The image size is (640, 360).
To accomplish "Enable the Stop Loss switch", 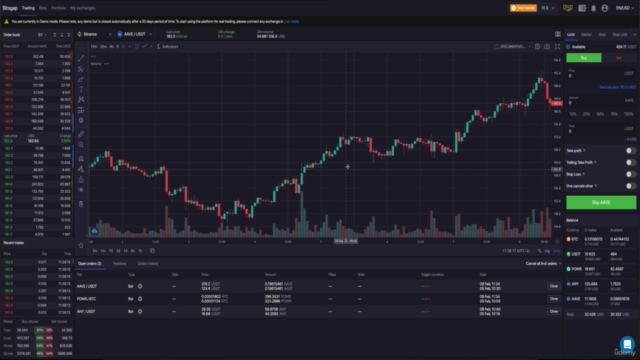I will (x=631, y=174).
